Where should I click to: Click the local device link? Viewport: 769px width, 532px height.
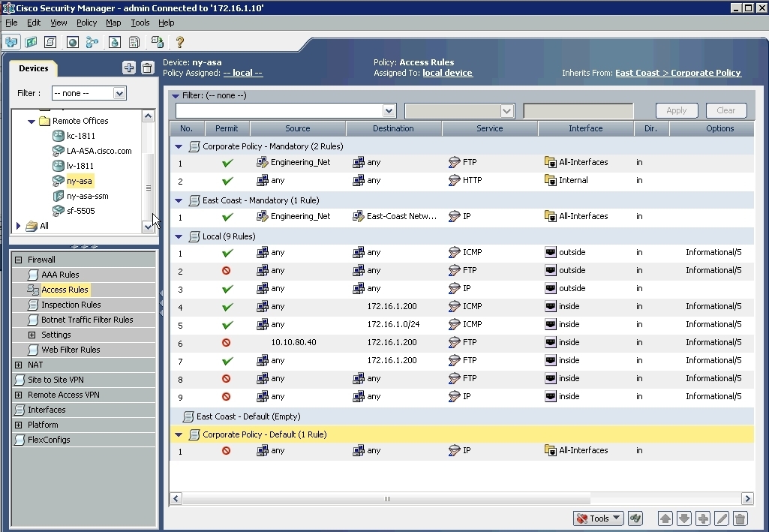(447, 73)
